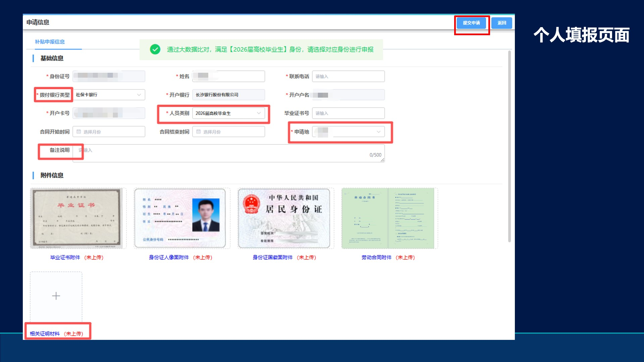The image size is (644, 362).
Task: Click the chevron arrow of 拨付银行类型
Action: (139, 95)
